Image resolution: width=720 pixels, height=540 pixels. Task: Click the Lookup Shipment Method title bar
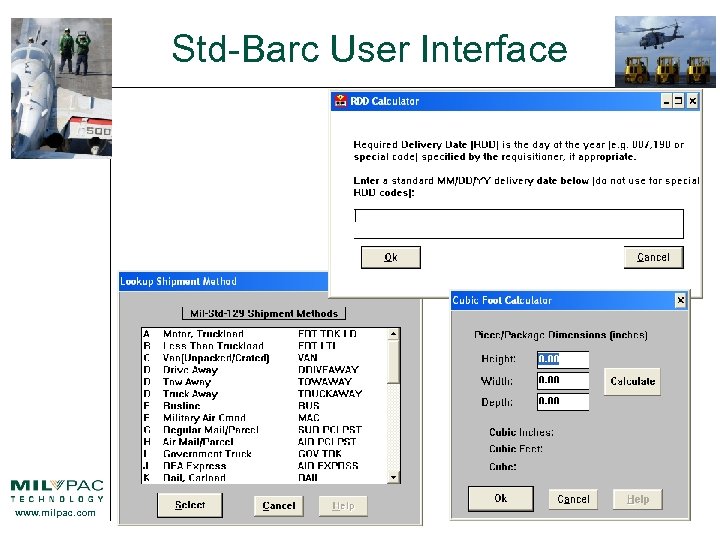(224, 281)
